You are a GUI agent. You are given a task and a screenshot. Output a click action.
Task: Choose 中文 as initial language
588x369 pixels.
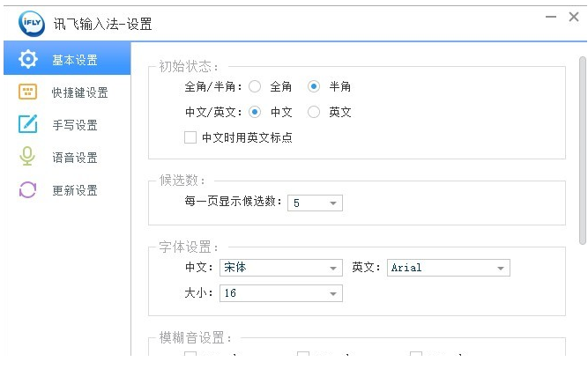coord(255,112)
